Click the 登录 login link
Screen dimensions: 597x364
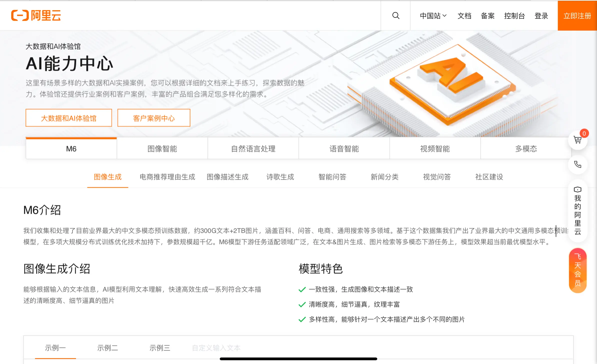(x=541, y=16)
